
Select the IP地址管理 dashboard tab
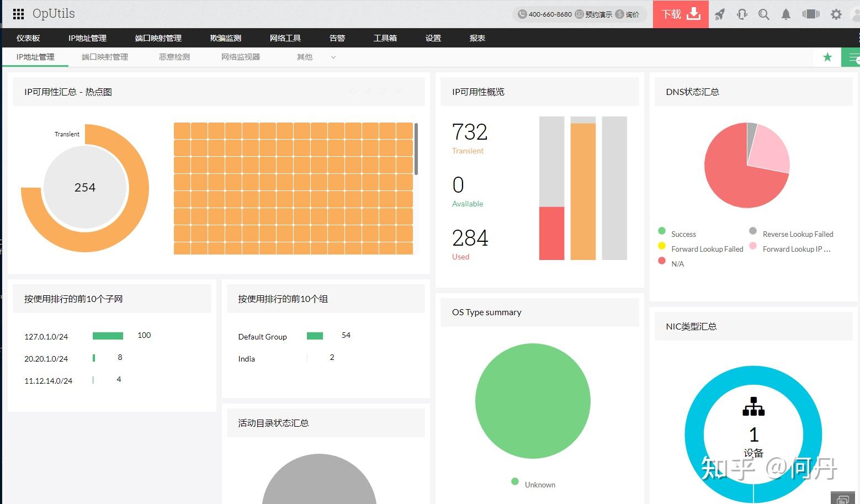[35, 57]
